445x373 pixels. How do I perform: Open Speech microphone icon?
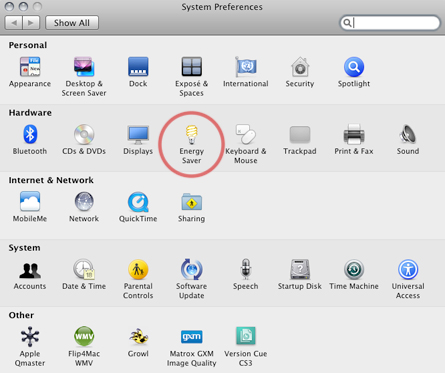coord(246,269)
